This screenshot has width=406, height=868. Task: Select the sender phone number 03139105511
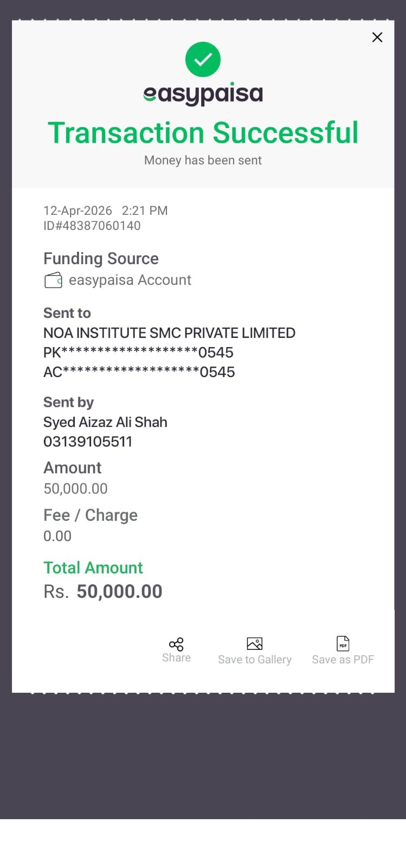click(88, 442)
